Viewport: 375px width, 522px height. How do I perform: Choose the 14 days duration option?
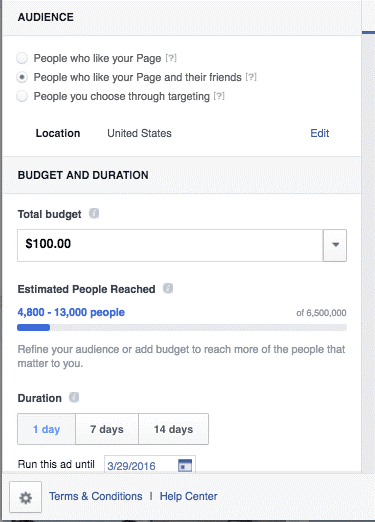click(173, 429)
